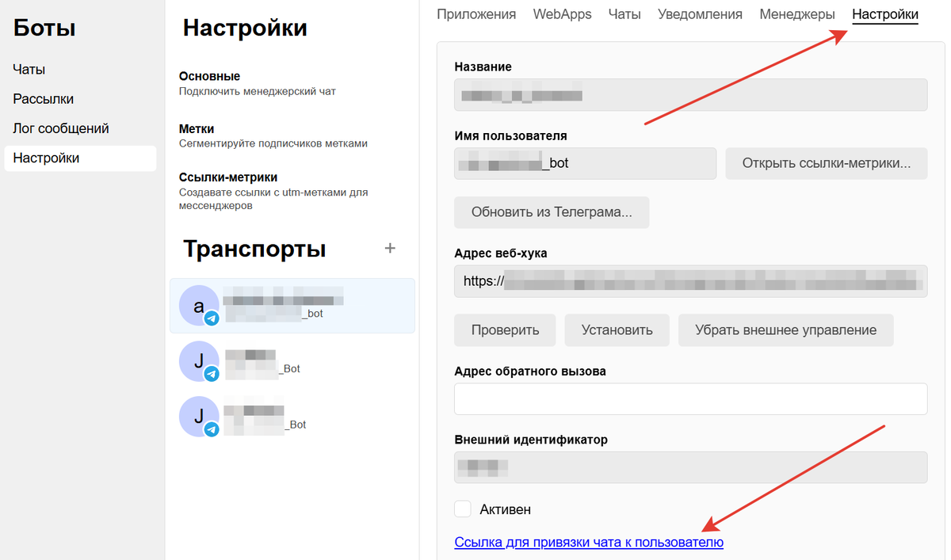Viewport: 951px width, 560px height.
Task: Open the Приложения tab
Action: click(x=476, y=14)
